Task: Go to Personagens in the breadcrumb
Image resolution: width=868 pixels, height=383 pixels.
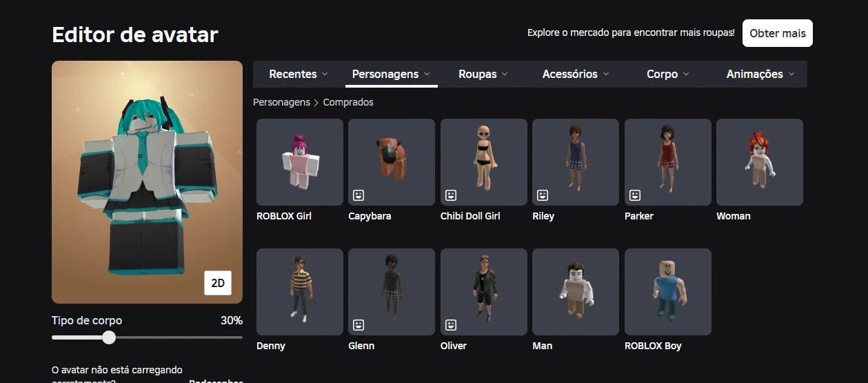Action: click(x=282, y=102)
